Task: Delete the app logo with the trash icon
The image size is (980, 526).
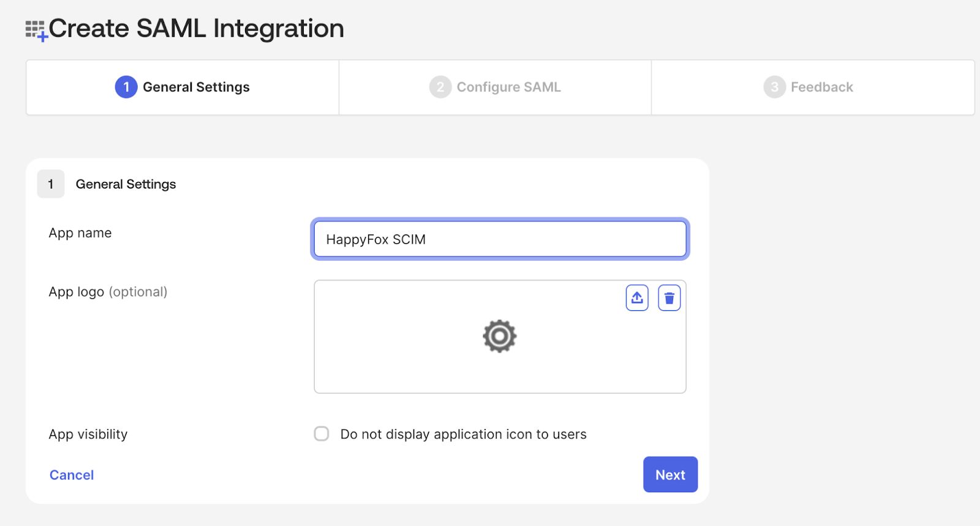Action: (669, 298)
